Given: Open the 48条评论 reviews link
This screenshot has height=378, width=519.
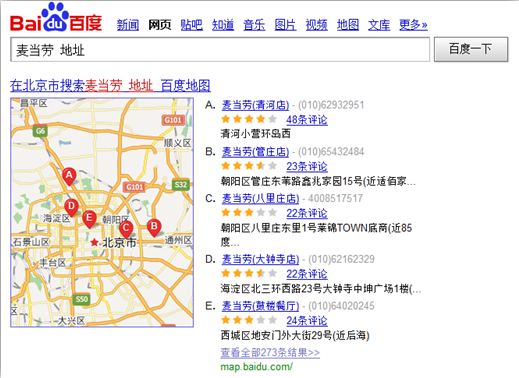Looking at the screenshot, I should pyautogui.click(x=307, y=120).
